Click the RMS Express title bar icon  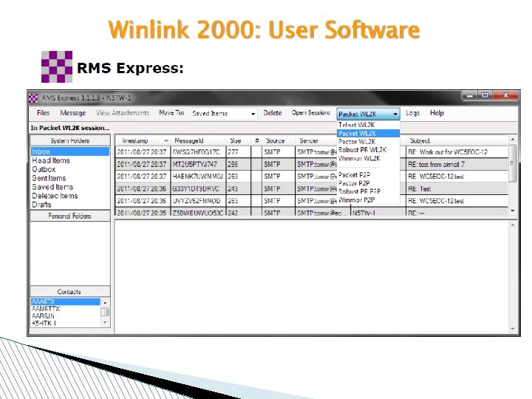[x=33, y=98]
